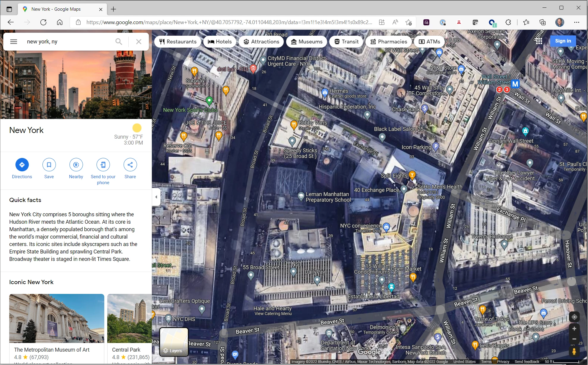The width and height of the screenshot is (588, 365).
Task: Click the Share icon
Action: [130, 165]
